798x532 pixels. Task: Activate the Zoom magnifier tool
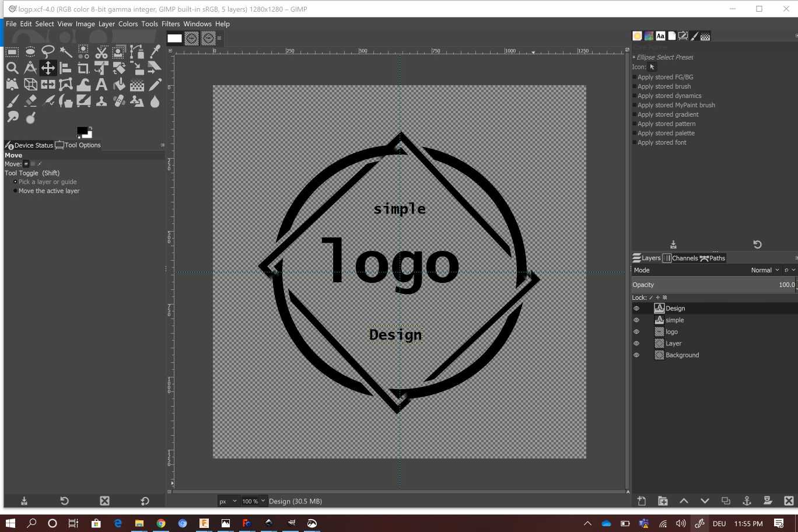coord(12,68)
